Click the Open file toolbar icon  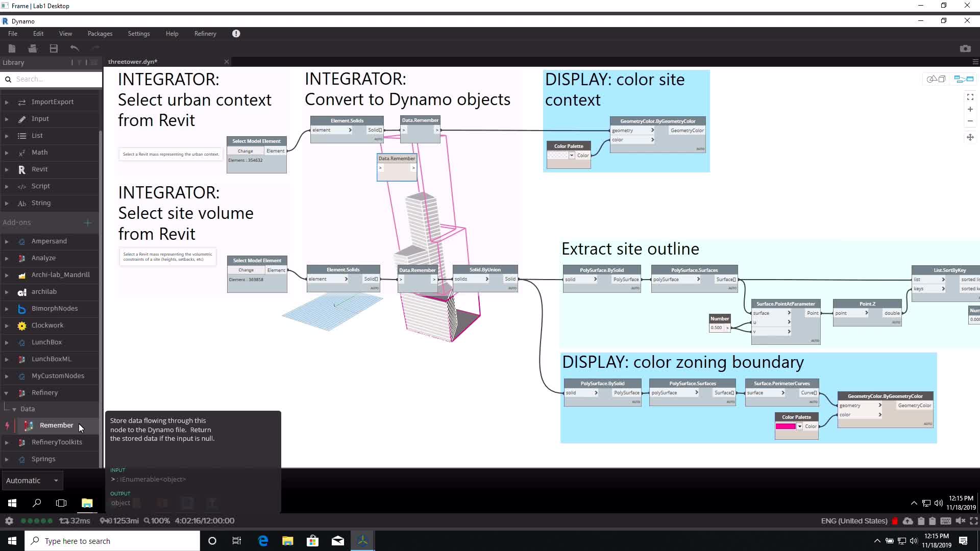click(x=33, y=48)
